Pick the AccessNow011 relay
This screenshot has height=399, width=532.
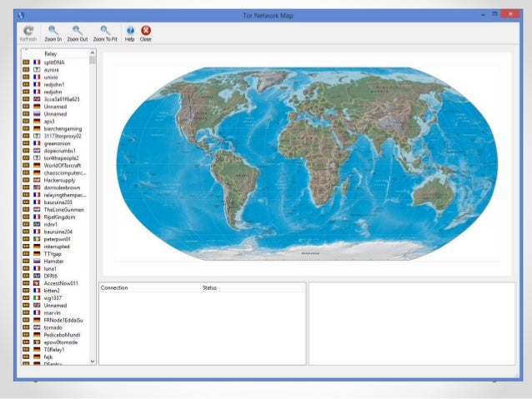point(62,283)
